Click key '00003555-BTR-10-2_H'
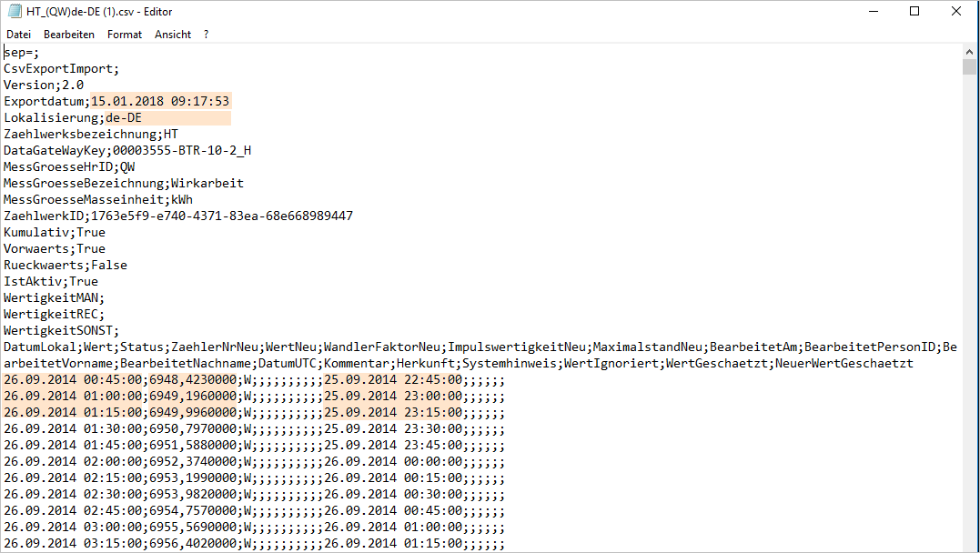 [x=182, y=150]
